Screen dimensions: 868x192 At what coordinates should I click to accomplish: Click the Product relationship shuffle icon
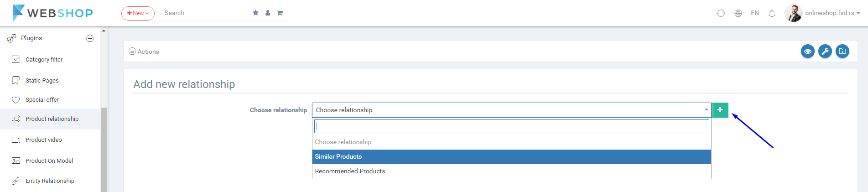pos(16,119)
